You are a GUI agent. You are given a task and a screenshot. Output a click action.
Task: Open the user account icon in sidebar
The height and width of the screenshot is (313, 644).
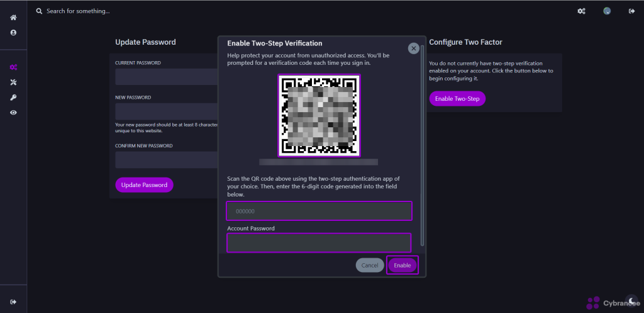(x=13, y=33)
